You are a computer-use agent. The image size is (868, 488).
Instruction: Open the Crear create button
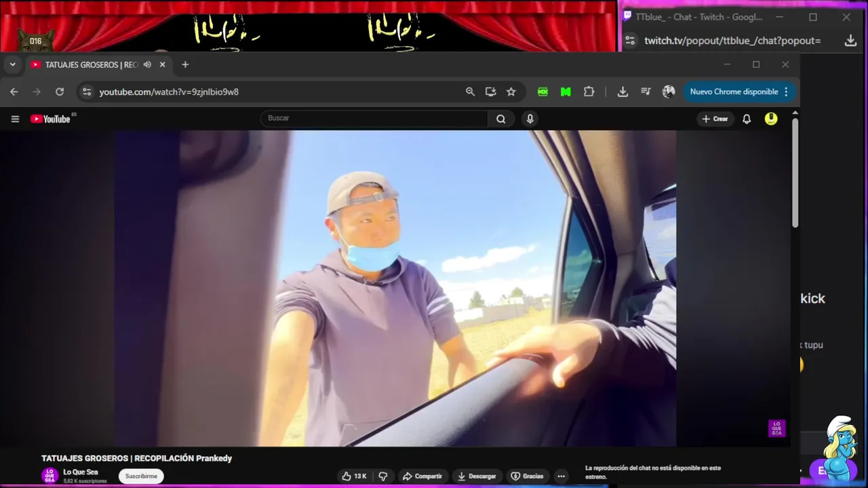click(715, 119)
